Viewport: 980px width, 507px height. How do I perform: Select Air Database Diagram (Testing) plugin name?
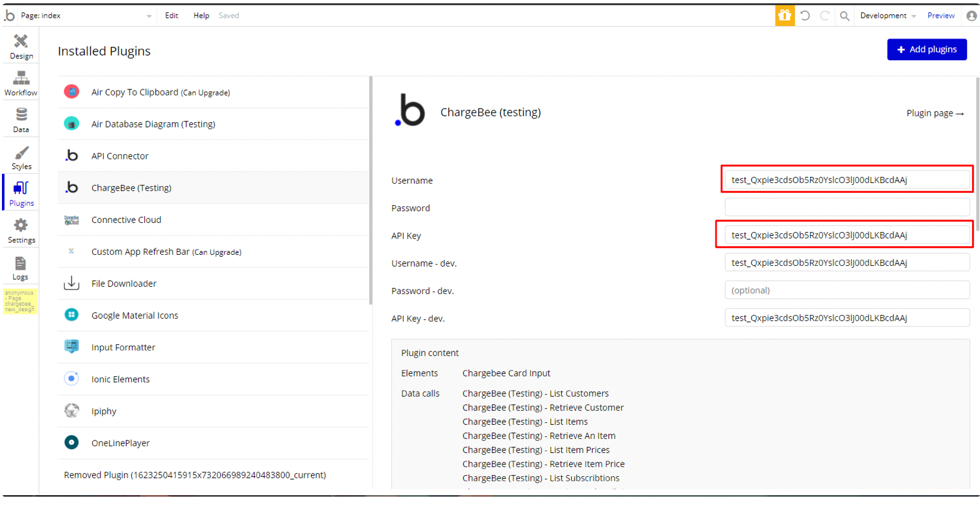coord(153,124)
